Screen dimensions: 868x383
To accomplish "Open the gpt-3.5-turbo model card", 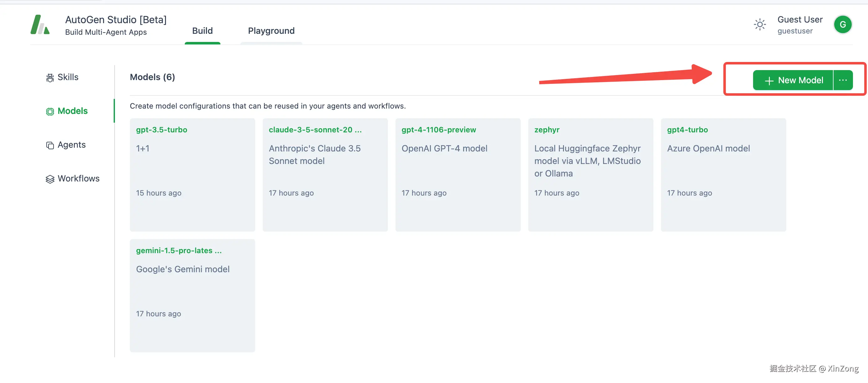I will click(192, 175).
